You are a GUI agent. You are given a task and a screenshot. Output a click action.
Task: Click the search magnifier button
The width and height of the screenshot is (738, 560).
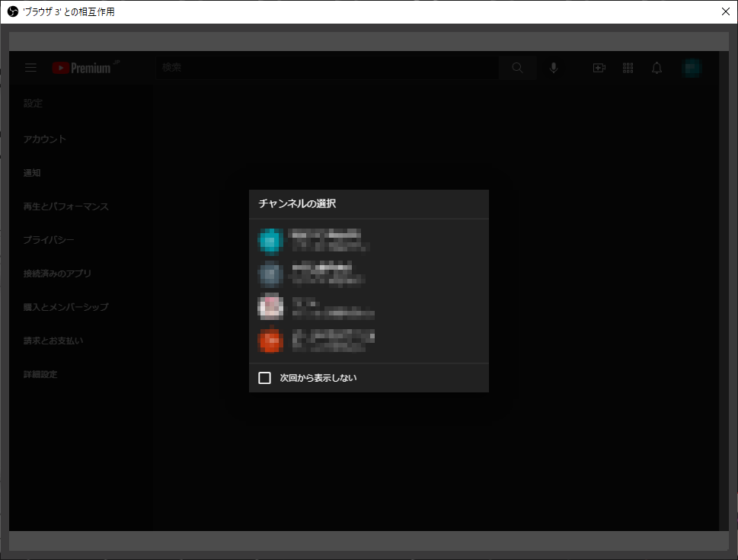tap(518, 68)
